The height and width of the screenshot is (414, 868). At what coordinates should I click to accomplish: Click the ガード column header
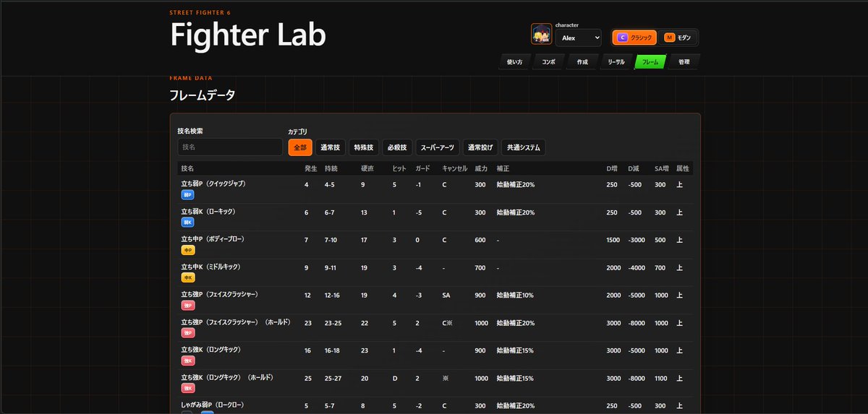[x=422, y=168]
